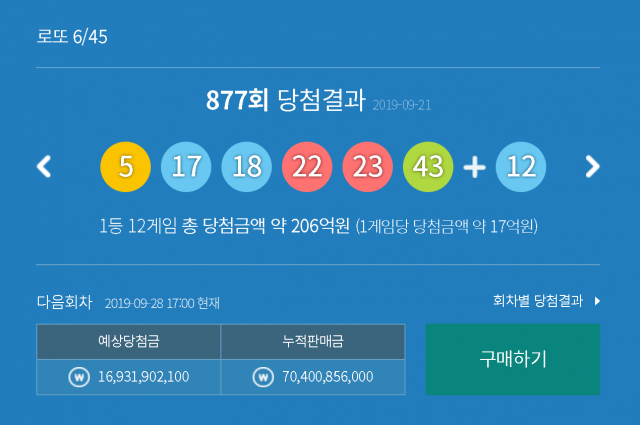Click the blue ball number 17
Viewport: 640px width, 425px height.
(186, 167)
